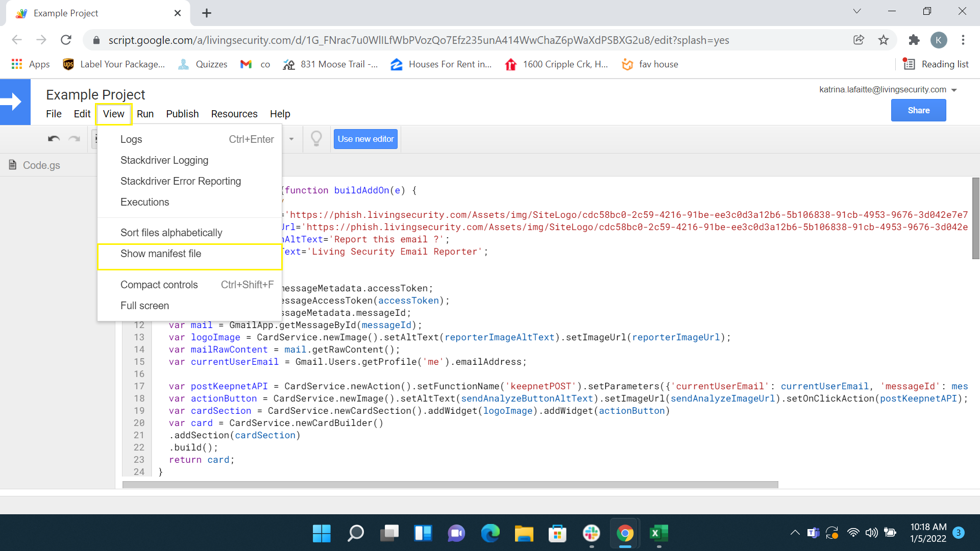
Task: Click the blue arrow Apps Script logo
Action: [x=15, y=102]
